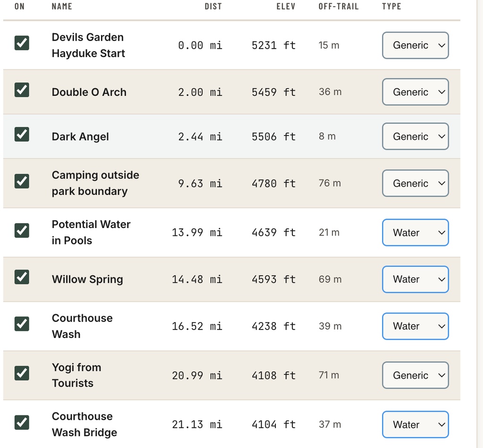The height and width of the screenshot is (448, 483).
Task: Toggle Potential Water in Pools checkbox
Action: pos(22,230)
